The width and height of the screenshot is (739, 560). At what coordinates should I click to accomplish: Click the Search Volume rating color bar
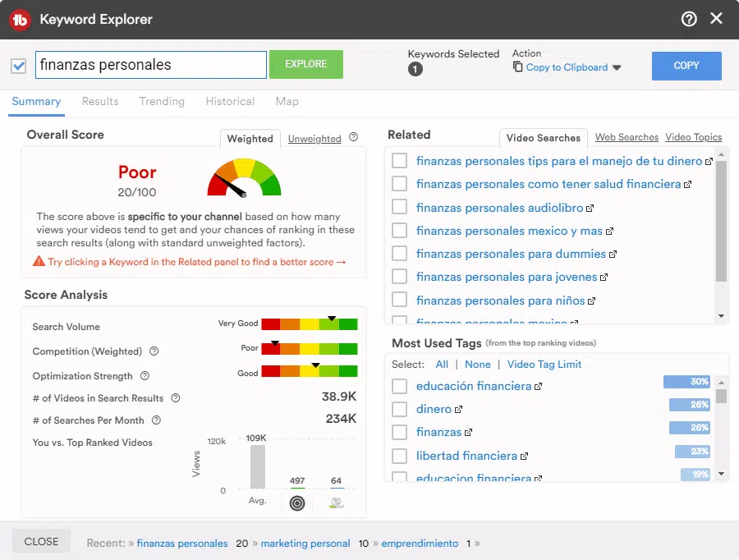point(310,324)
